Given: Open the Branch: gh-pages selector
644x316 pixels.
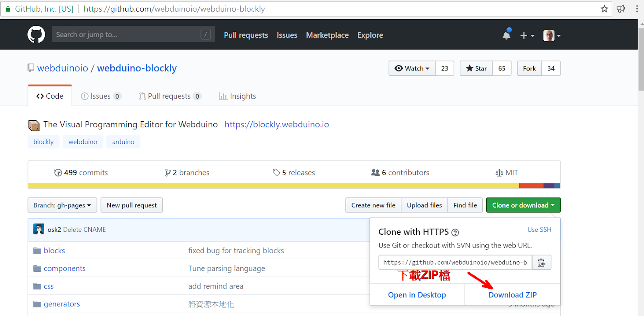Looking at the screenshot, I should (62, 205).
